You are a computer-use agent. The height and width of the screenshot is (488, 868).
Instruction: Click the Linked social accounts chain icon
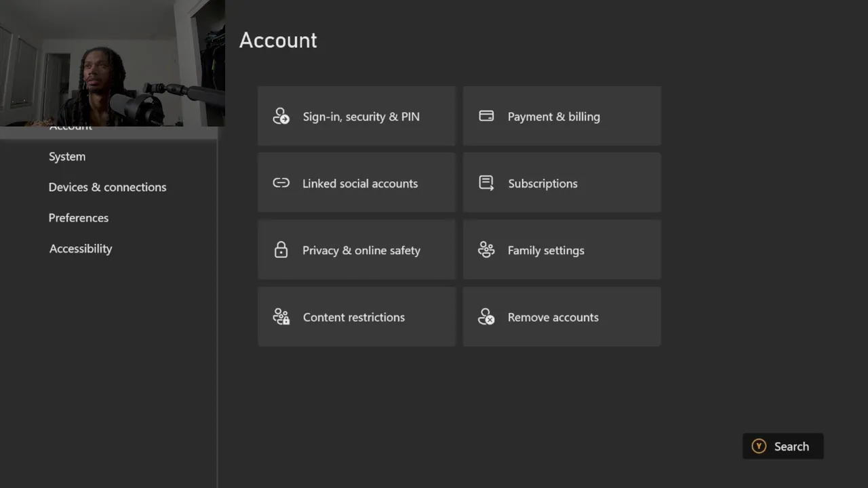coord(281,183)
